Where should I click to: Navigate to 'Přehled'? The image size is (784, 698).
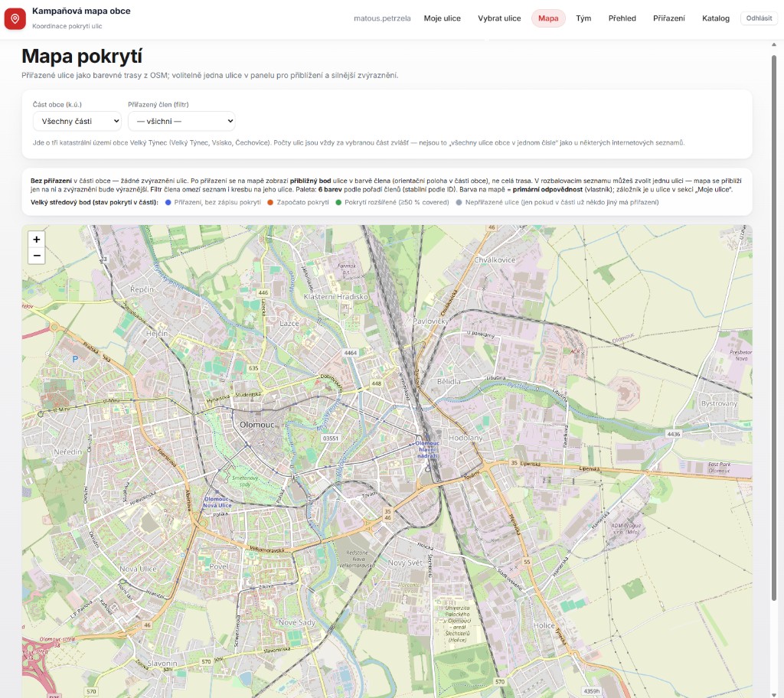[622, 18]
